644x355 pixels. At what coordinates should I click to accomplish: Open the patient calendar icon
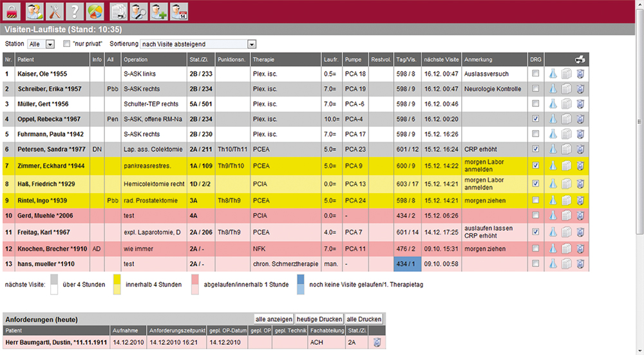(178, 12)
